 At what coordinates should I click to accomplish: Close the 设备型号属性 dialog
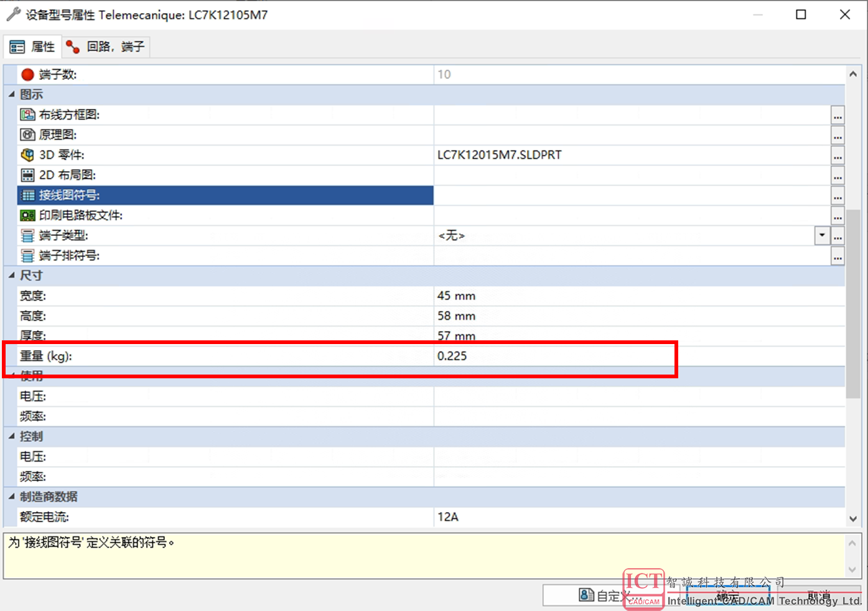click(845, 14)
